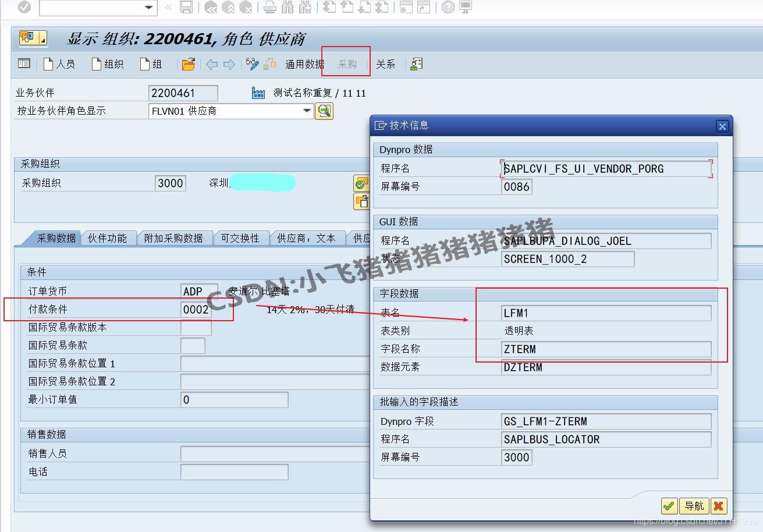The width and height of the screenshot is (763, 532).
Task: Click the 订单货币 field showing ADP
Action: pos(199,291)
